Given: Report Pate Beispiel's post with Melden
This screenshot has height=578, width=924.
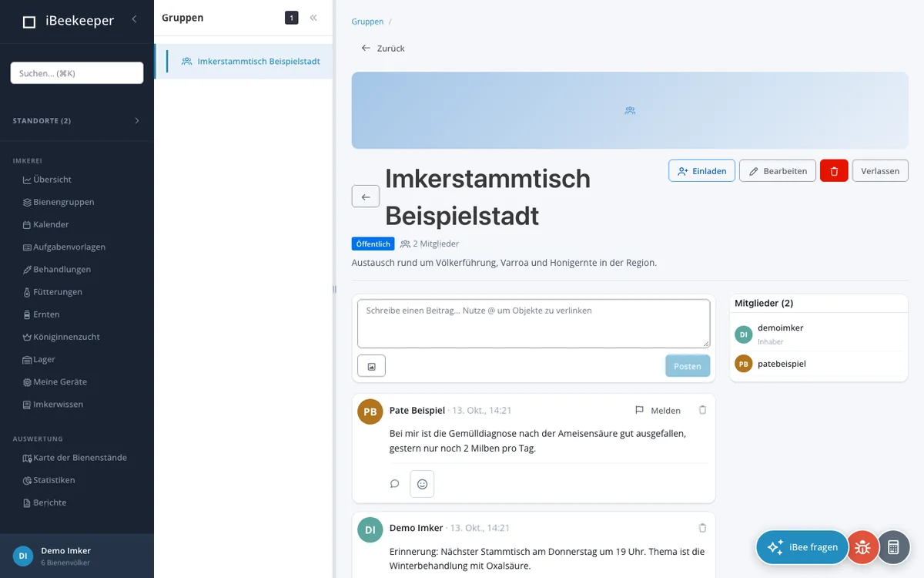Looking at the screenshot, I should [x=658, y=411].
